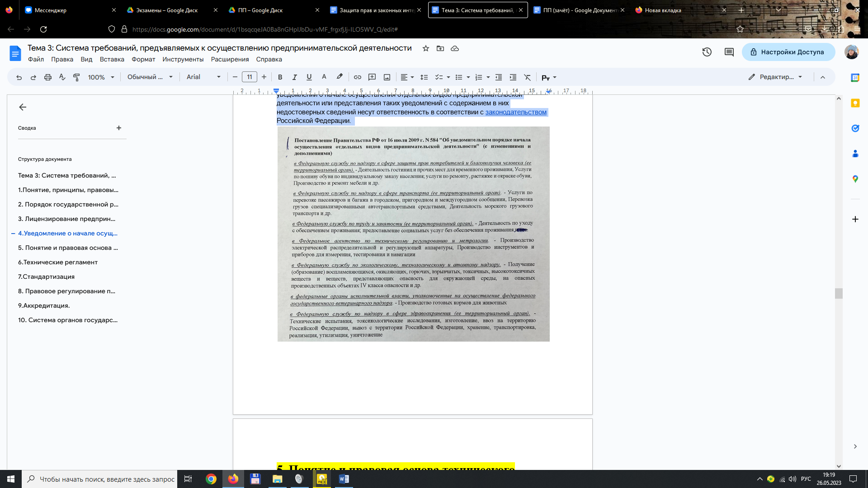Switch to ПП (зачёт) Google Документы tab

tap(579, 10)
